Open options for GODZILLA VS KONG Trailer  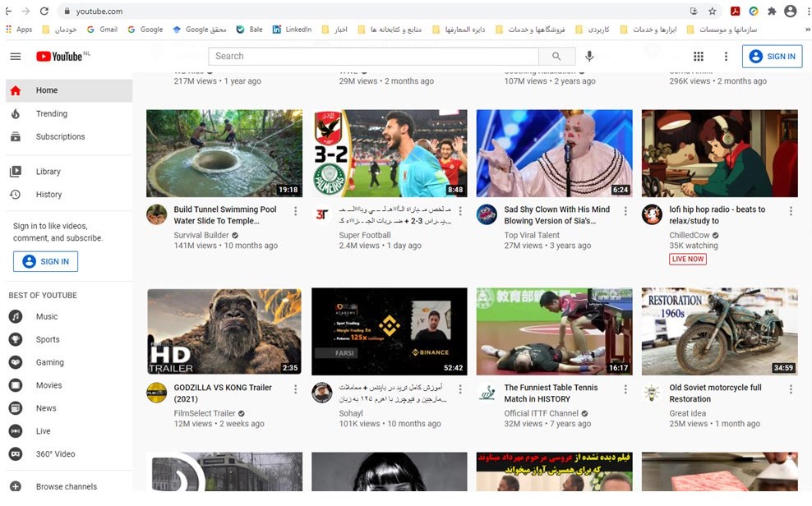pyautogui.click(x=295, y=389)
